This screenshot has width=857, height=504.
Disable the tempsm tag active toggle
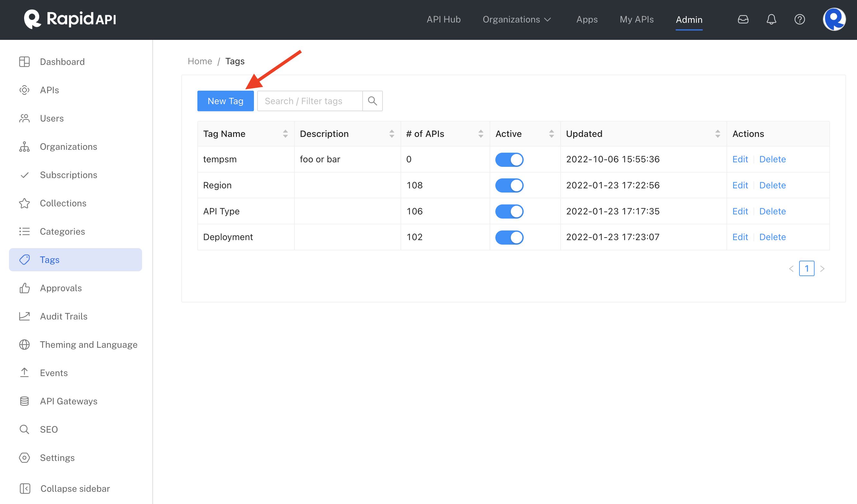pyautogui.click(x=509, y=159)
